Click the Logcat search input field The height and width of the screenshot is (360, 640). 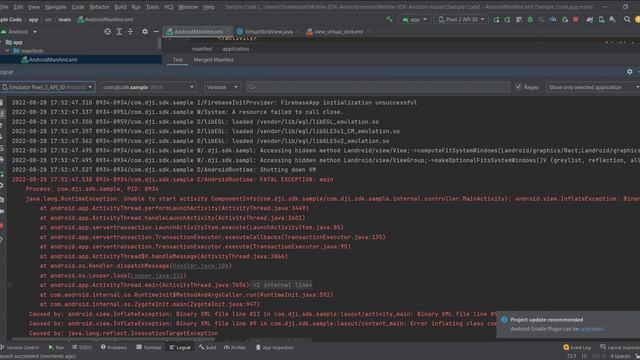click(378, 87)
